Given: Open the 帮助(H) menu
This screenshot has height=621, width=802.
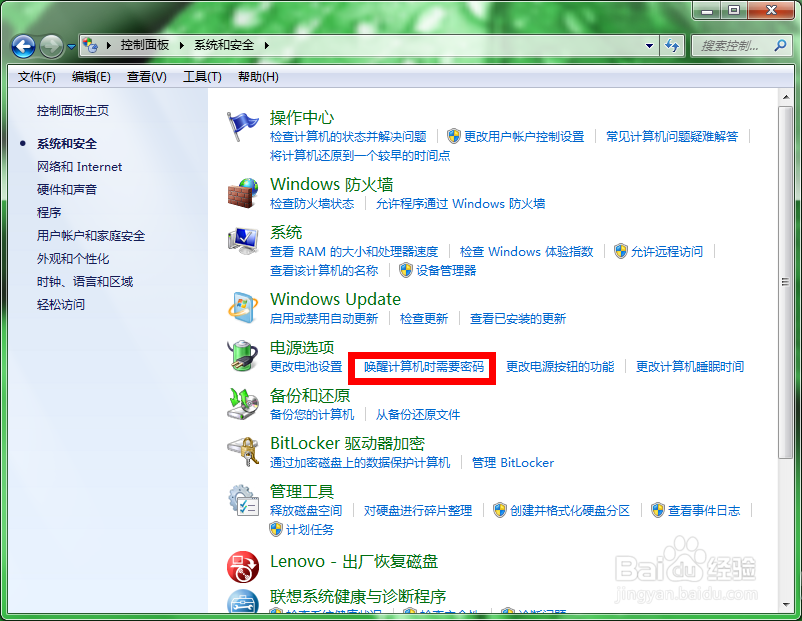Looking at the screenshot, I should coord(258,77).
